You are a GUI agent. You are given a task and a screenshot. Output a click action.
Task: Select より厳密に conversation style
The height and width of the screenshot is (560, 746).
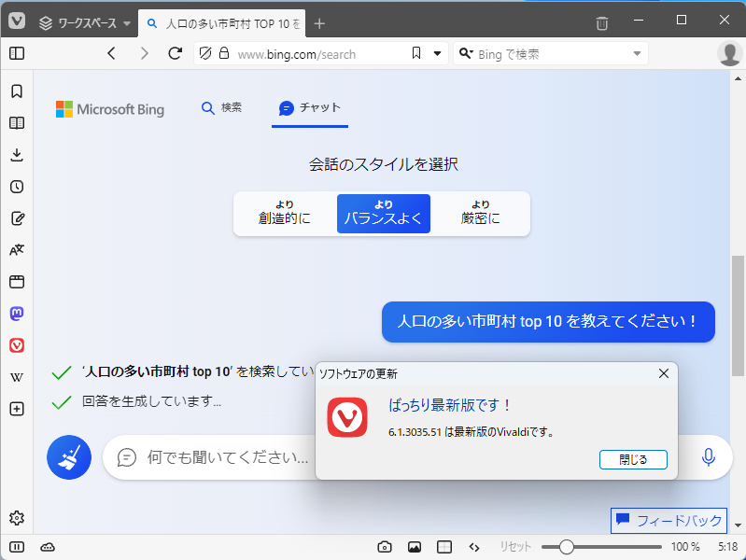point(481,213)
